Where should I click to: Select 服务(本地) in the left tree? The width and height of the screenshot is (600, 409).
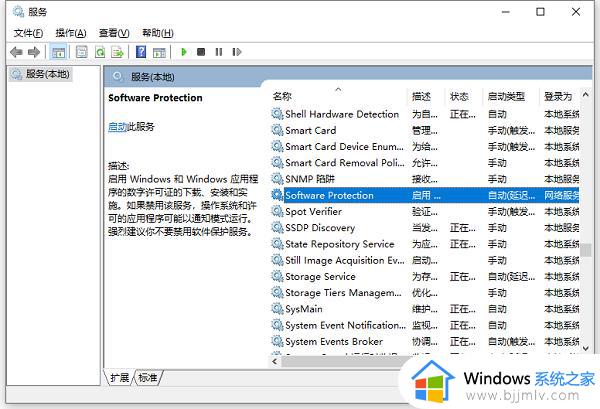coord(41,74)
